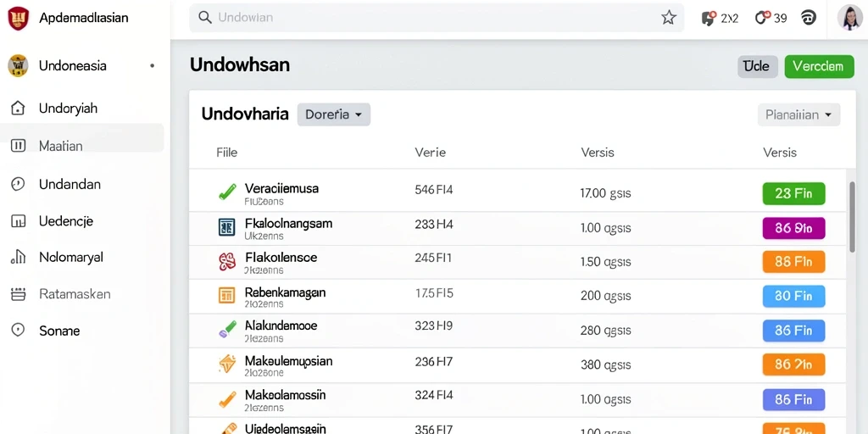Click the star icon in the search bar
Viewport: 868px width, 434px height.
[669, 18]
